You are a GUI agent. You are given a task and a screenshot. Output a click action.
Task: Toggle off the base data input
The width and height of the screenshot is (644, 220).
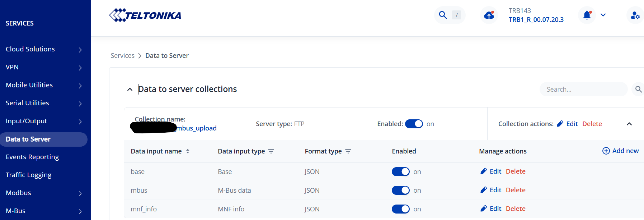click(x=400, y=172)
